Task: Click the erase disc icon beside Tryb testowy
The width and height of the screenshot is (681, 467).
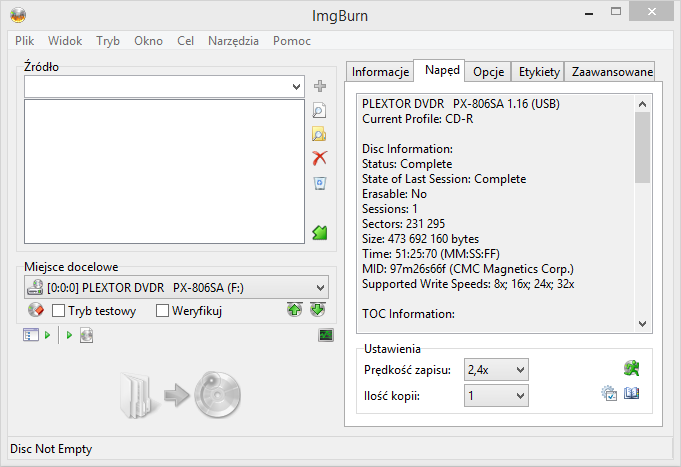Action: point(36,310)
